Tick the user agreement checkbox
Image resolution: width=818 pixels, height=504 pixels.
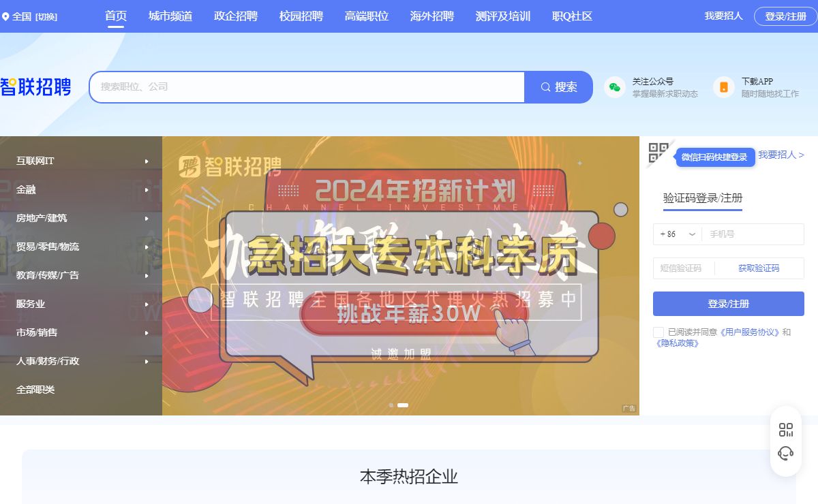(658, 332)
